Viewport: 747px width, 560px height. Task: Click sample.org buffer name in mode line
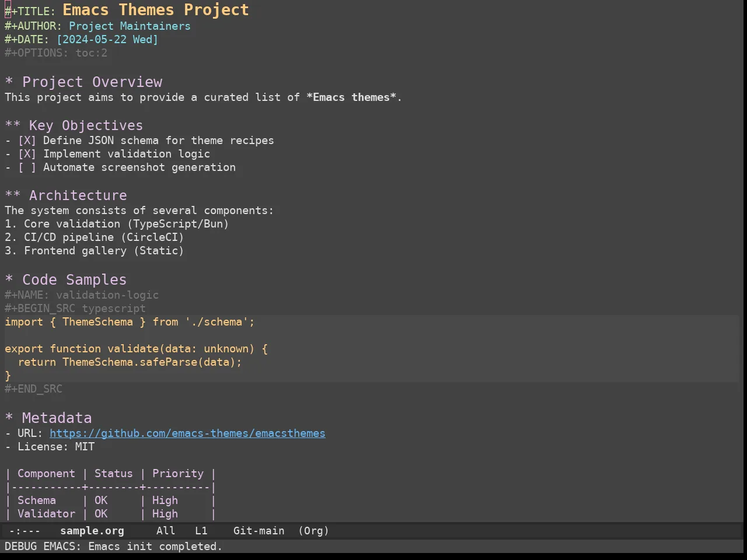[92, 531]
